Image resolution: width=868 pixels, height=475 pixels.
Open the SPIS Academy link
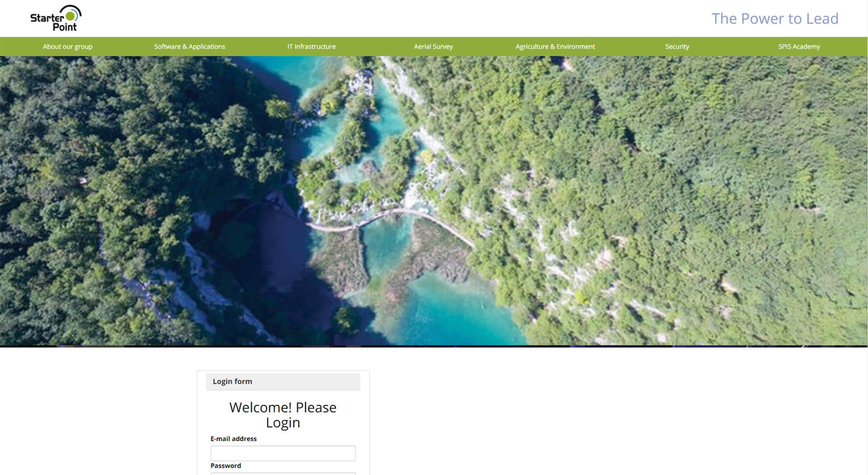pyautogui.click(x=799, y=47)
